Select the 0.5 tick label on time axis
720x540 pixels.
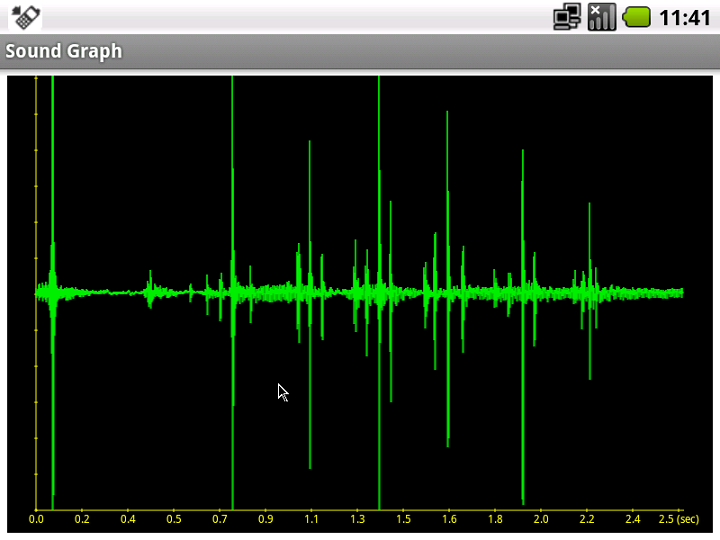tap(174, 519)
